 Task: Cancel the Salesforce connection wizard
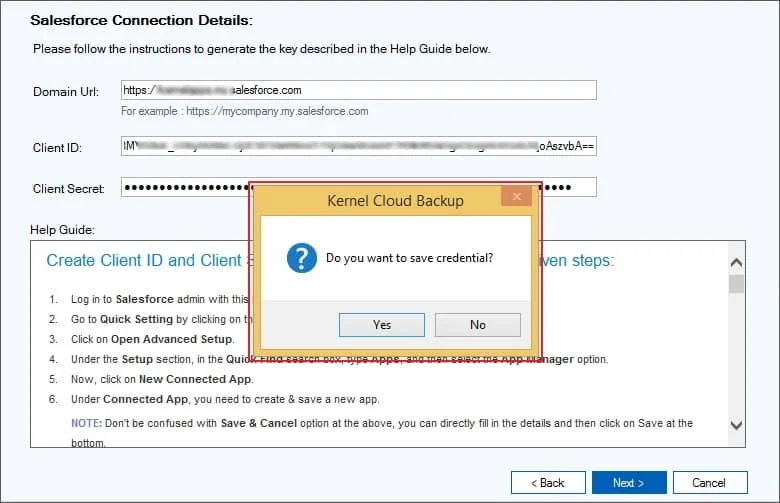710,483
